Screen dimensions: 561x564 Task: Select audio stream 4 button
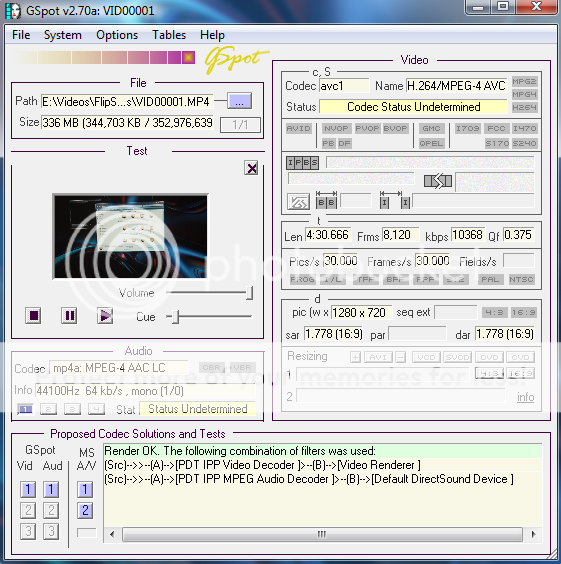tap(96, 409)
